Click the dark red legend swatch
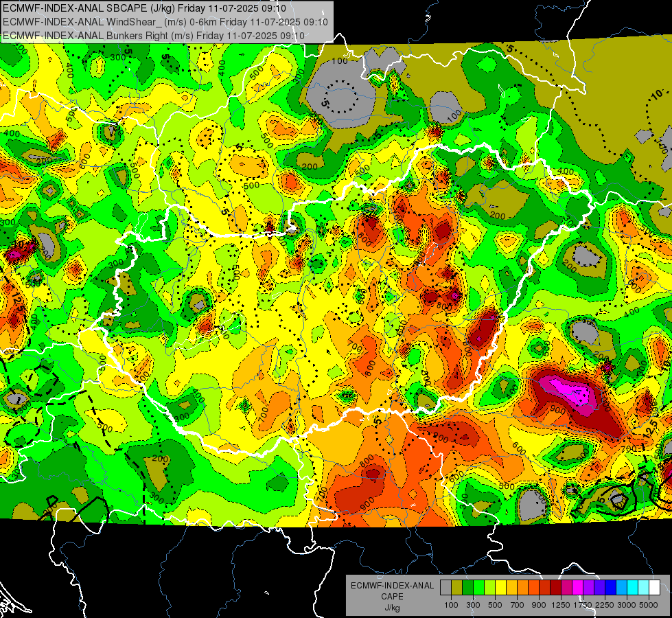672x618 pixels. coord(556,588)
